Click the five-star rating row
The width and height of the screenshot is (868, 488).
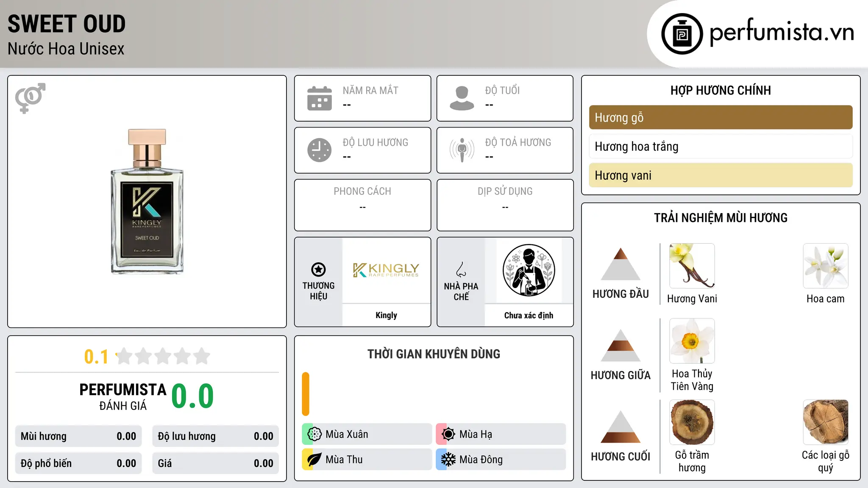click(x=163, y=356)
